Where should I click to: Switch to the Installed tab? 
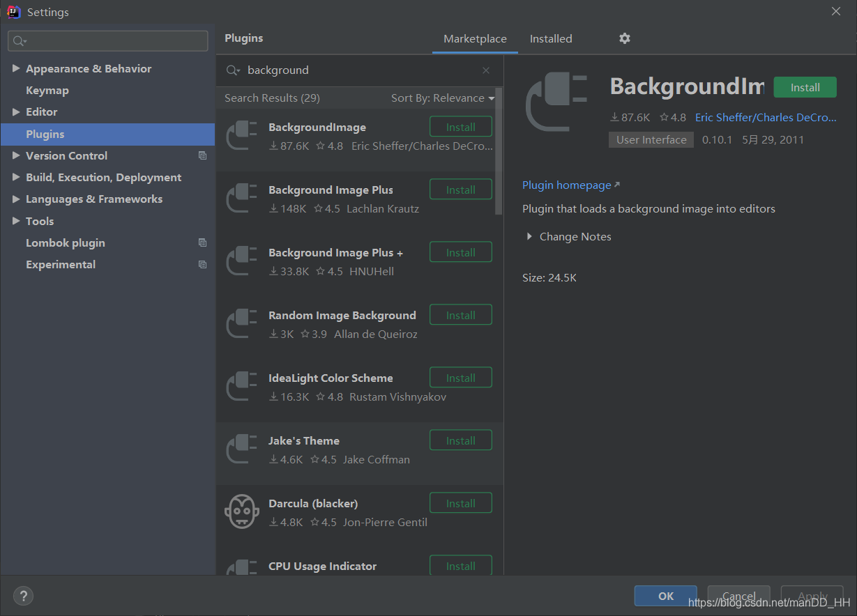click(551, 39)
